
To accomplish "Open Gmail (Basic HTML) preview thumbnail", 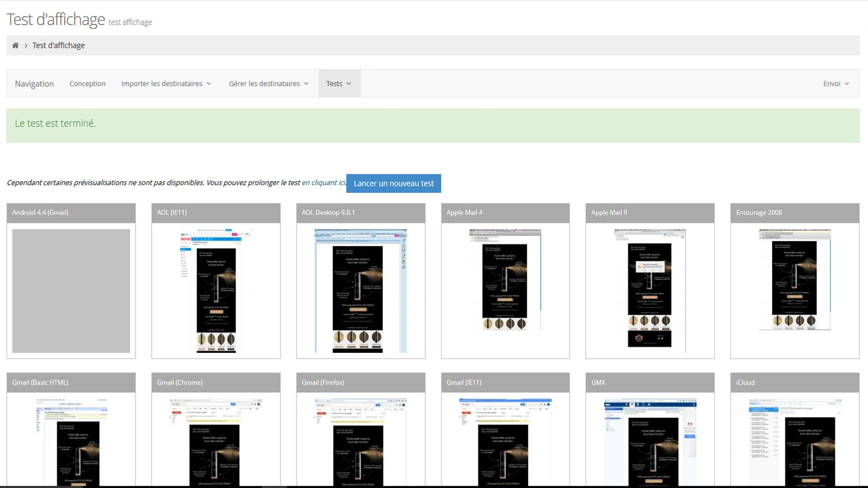I will click(x=71, y=441).
